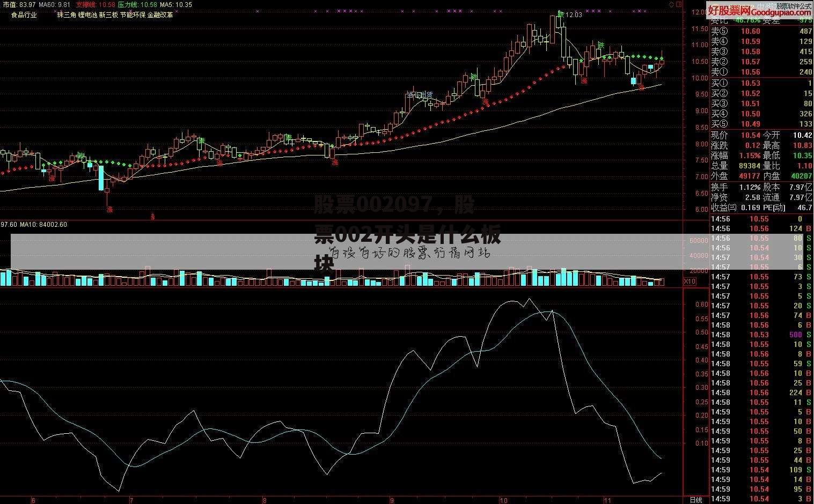Image resolution: width=814 pixels, height=504 pixels.
Task: Select the 卖⑤ 10.60 ask row
Action: [761, 31]
